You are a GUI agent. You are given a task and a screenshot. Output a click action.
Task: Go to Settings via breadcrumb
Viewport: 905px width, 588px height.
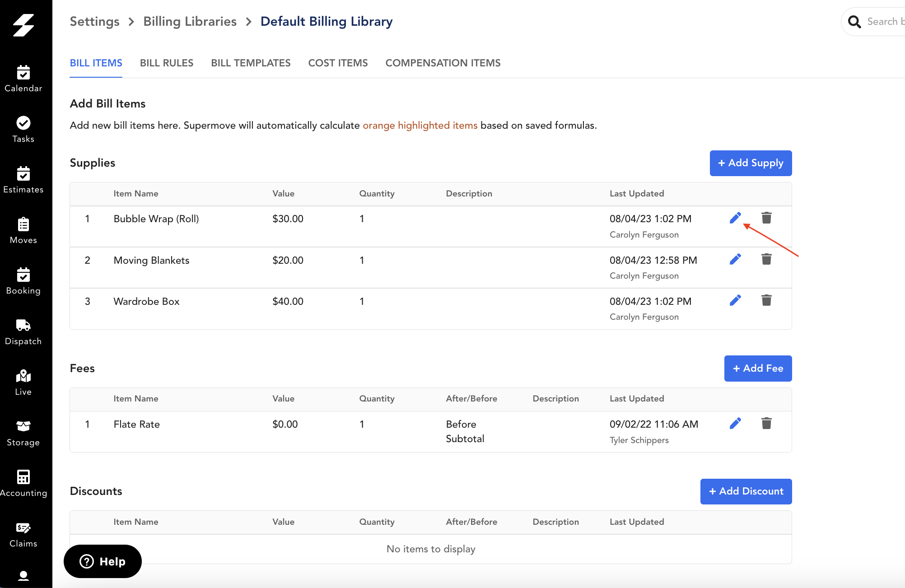coord(94,22)
